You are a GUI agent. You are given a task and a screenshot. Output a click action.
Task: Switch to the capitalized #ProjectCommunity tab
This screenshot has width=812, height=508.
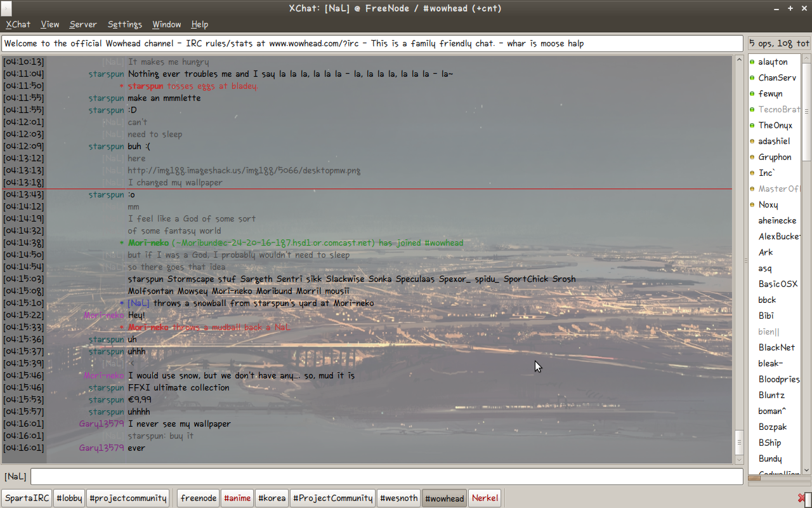333,498
